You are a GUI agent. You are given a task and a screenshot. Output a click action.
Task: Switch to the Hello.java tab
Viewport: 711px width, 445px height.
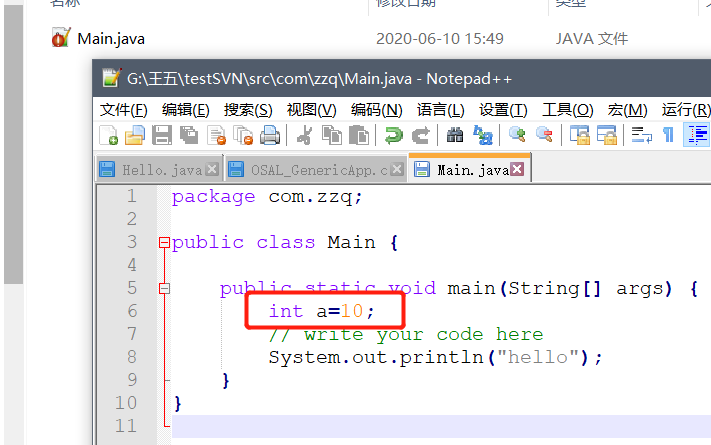[159, 170]
